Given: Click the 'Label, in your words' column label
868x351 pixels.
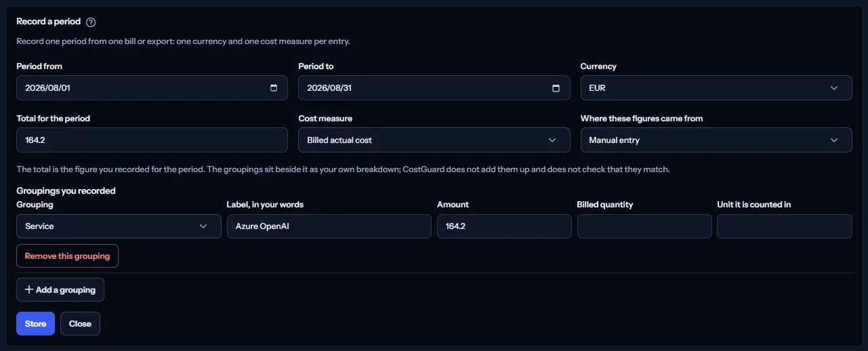Looking at the screenshot, I should tap(265, 205).
